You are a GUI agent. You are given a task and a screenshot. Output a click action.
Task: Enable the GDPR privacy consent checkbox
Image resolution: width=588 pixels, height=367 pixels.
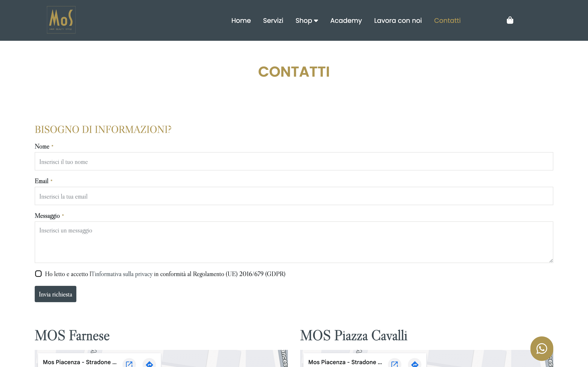38,274
